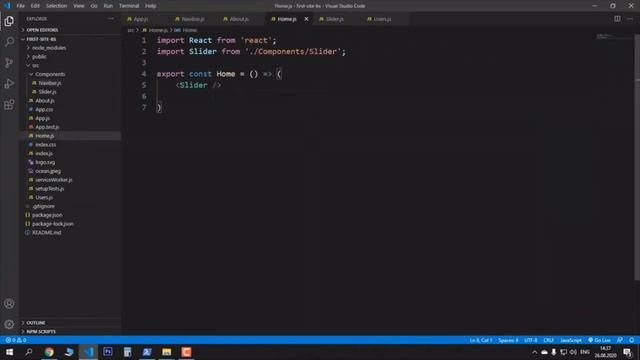Launch Chrome from taskbar
The height and width of the screenshot is (360, 640).
[49, 352]
